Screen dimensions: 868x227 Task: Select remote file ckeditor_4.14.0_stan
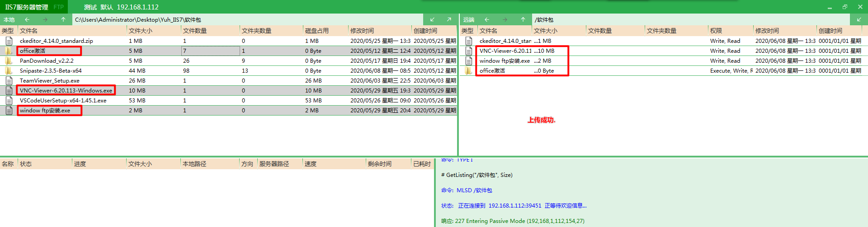[505, 41]
